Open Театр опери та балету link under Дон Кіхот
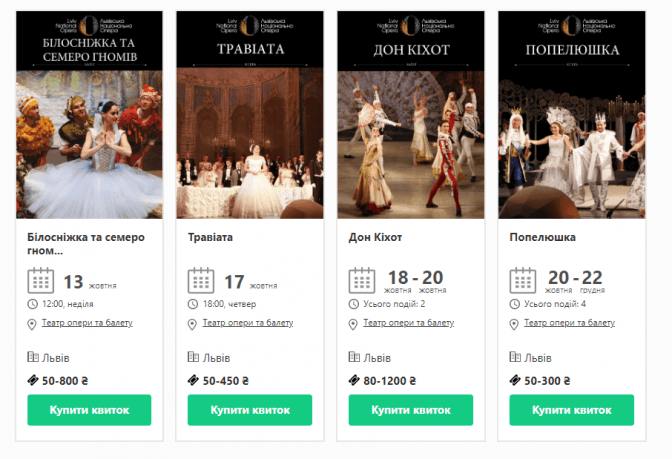The width and height of the screenshot is (672, 459). point(409,323)
